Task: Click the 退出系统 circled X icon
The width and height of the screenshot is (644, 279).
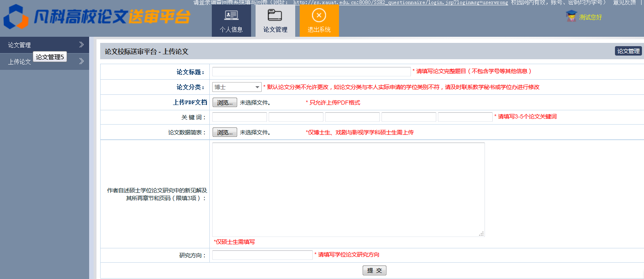Action: coord(319,16)
